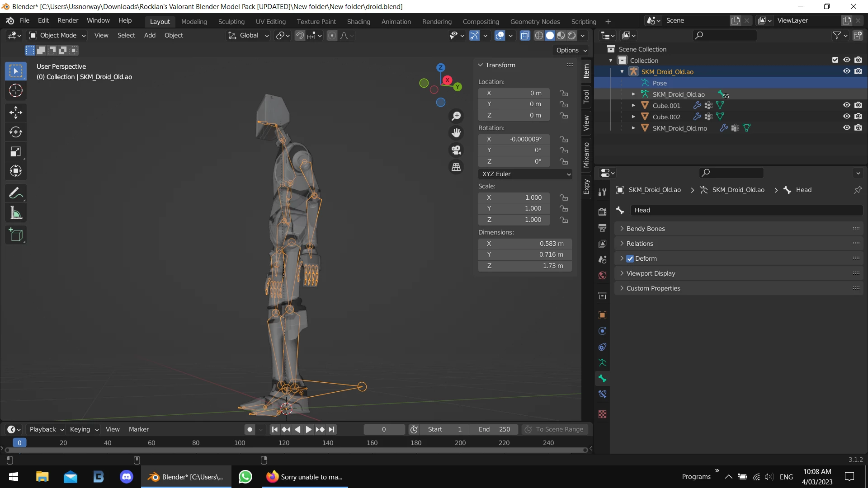Select the Rotate tool

pyautogui.click(x=16, y=132)
